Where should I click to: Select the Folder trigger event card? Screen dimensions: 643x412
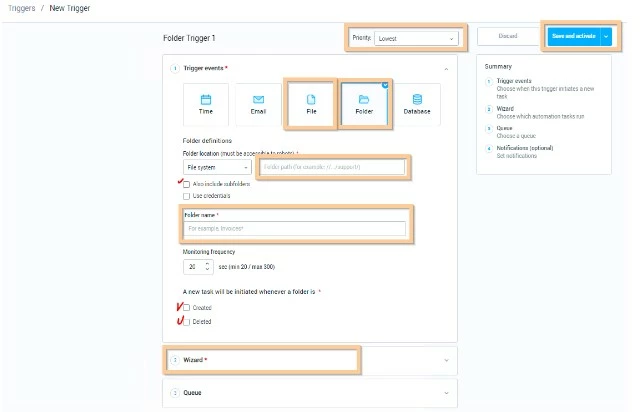(364, 105)
